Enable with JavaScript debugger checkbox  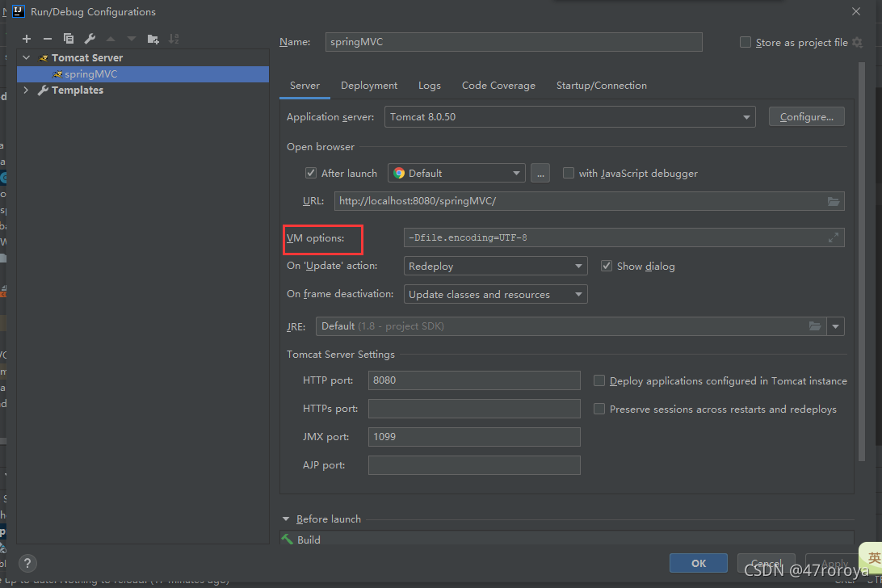click(x=569, y=174)
